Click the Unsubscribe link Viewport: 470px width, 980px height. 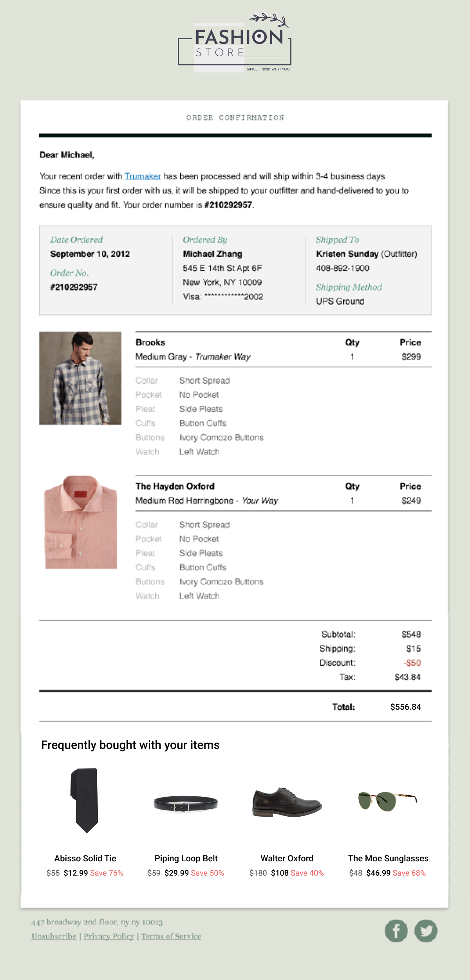[x=54, y=936]
